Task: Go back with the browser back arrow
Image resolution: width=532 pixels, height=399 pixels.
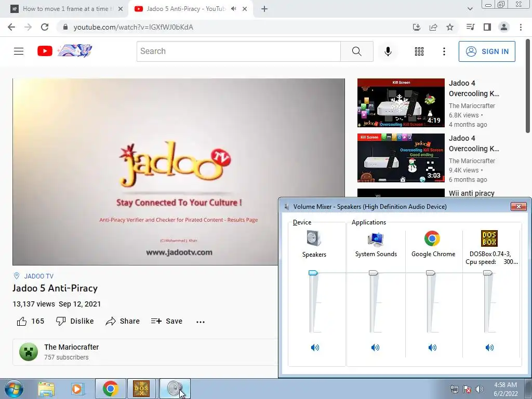Action: click(11, 27)
